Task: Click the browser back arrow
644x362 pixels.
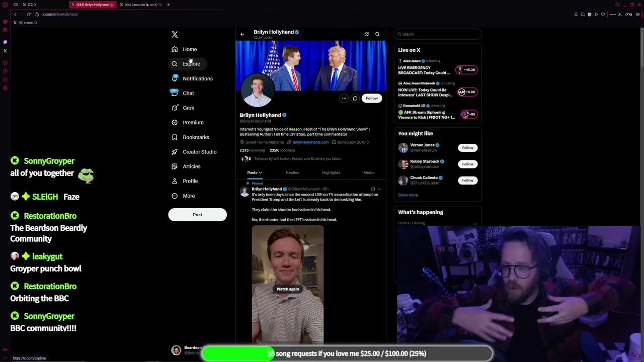Action: (x=15, y=15)
